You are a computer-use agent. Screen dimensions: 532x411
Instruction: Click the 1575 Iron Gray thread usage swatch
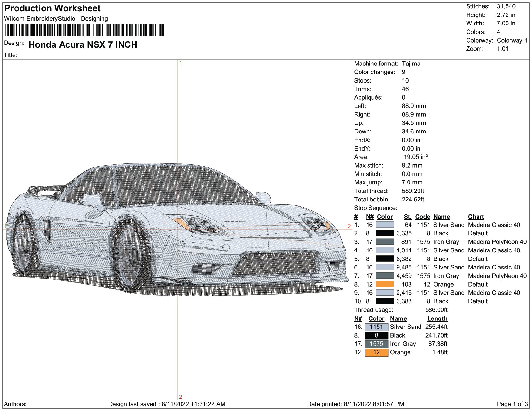tap(376, 344)
